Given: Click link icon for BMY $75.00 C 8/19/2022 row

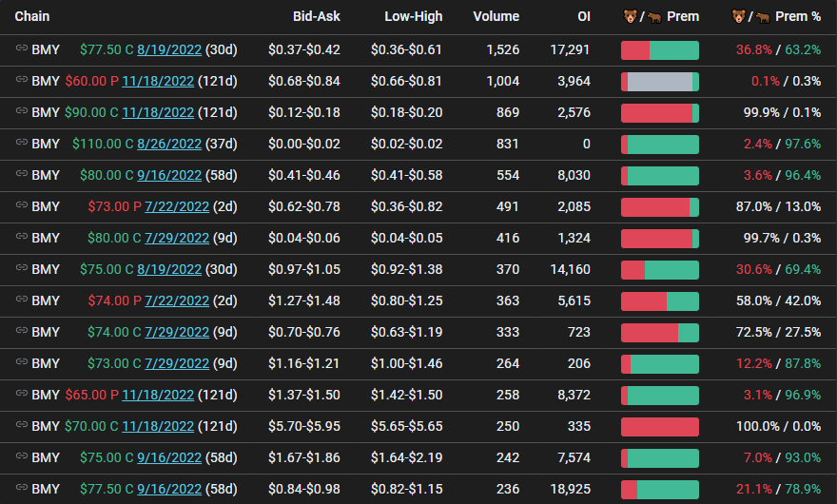Looking at the screenshot, I should [x=21, y=267].
